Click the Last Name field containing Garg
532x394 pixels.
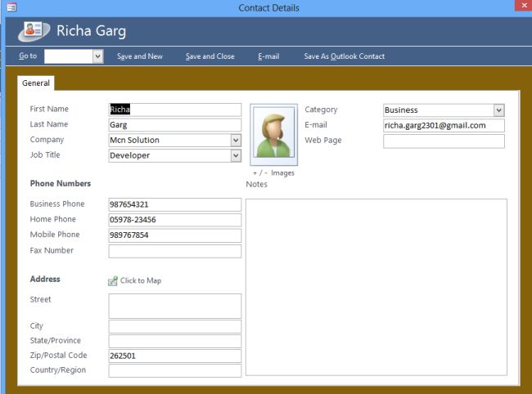175,125
